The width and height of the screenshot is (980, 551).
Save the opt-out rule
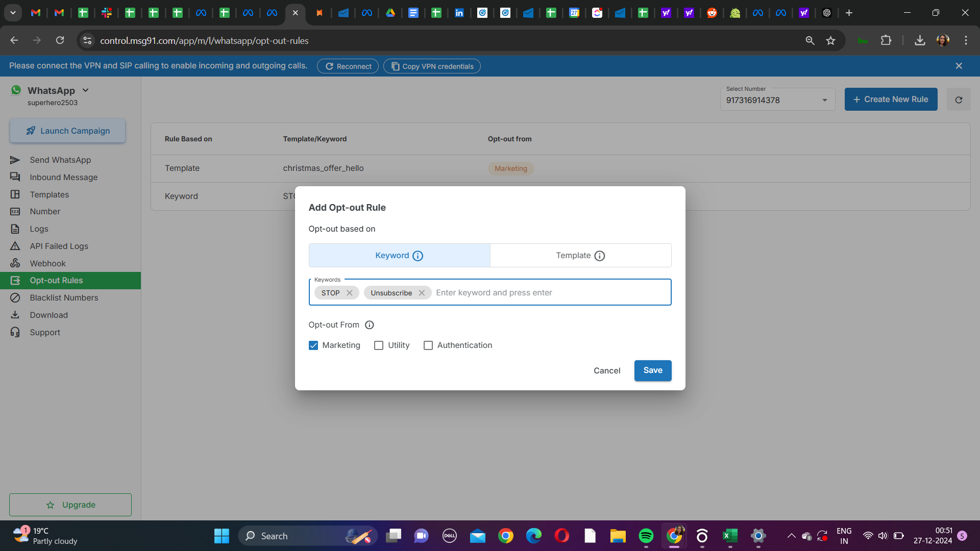click(652, 370)
